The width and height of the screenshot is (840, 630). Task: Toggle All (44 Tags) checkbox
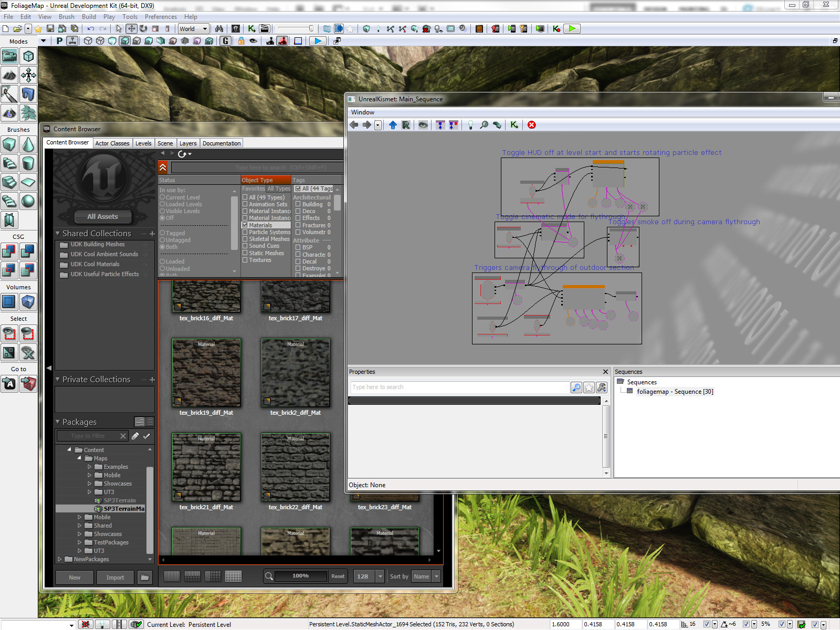(298, 188)
